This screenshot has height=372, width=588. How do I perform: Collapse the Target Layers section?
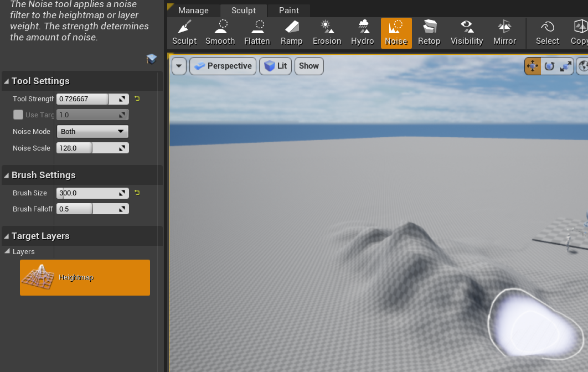coord(7,236)
